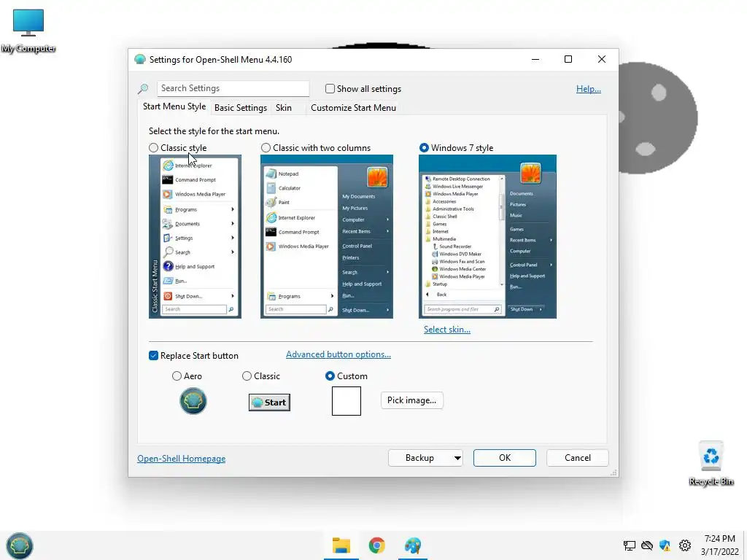747x560 pixels.
Task: Click the Classic Start button preview
Action: 269,402
